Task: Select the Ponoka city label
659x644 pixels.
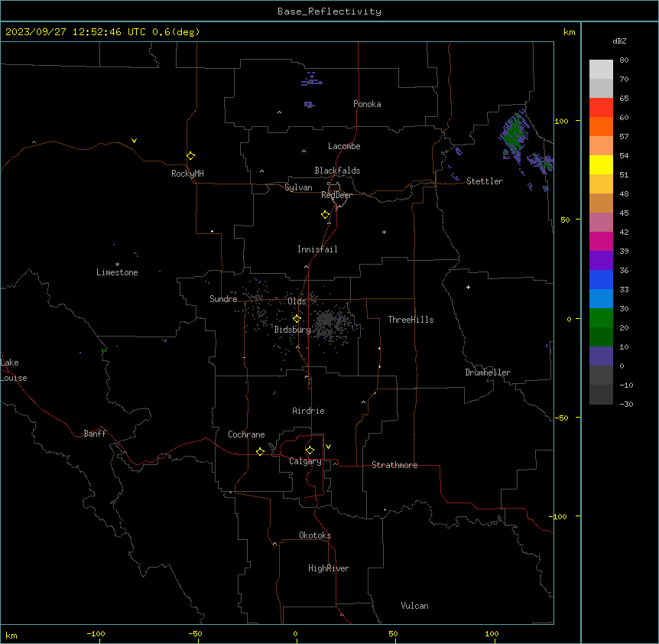Action: [367, 104]
